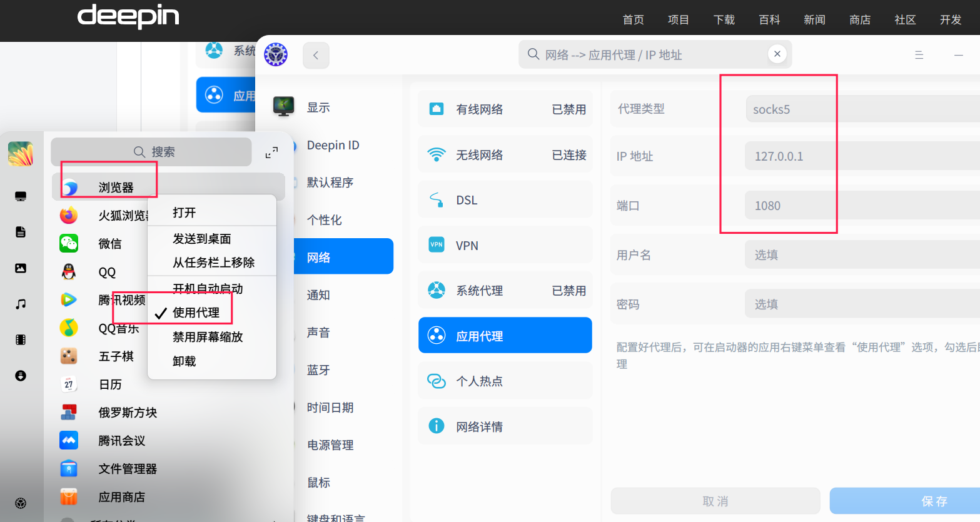
Task: Choose 开机自动启动 in the context menu
Action: (212, 289)
